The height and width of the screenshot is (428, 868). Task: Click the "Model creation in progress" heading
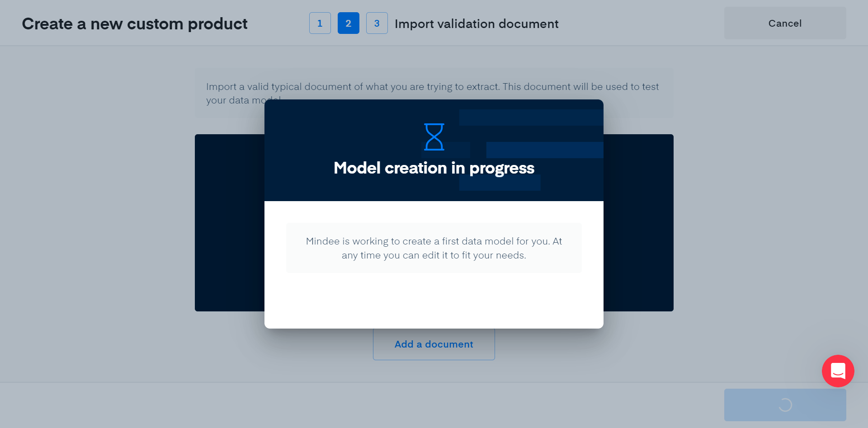click(x=434, y=168)
